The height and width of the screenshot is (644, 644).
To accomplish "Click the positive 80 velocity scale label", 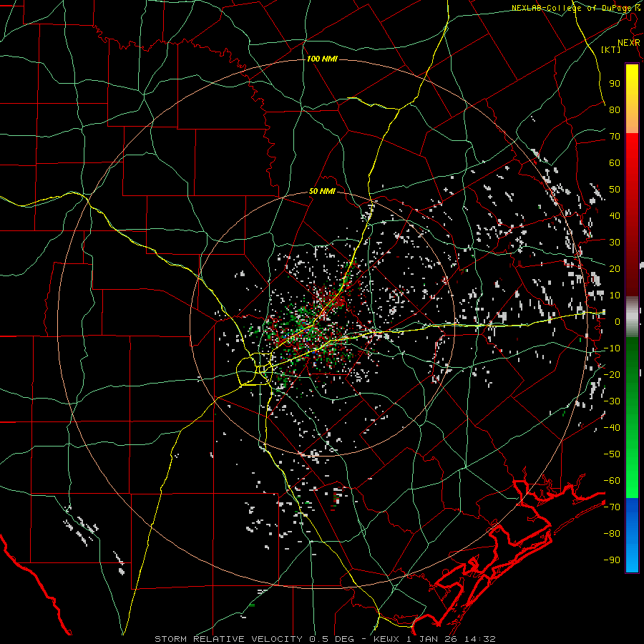I will (615, 110).
